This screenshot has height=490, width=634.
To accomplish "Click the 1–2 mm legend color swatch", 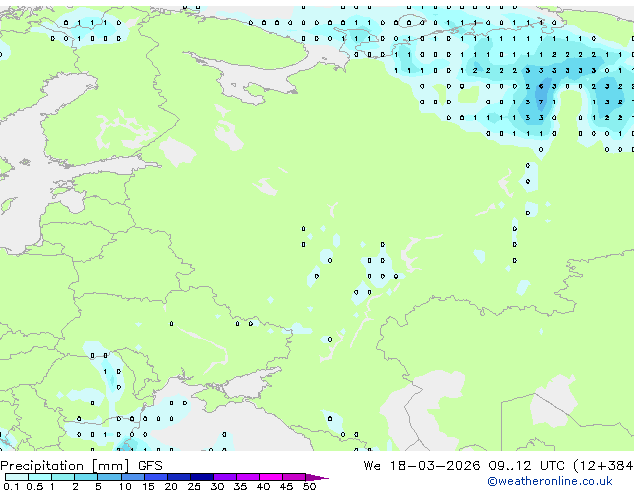I will point(63,477).
